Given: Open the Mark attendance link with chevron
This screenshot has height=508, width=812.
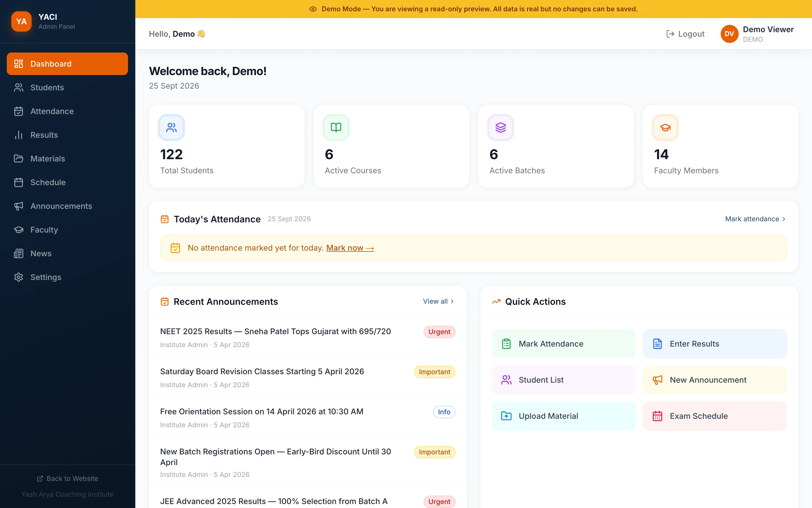Looking at the screenshot, I should [755, 219].
